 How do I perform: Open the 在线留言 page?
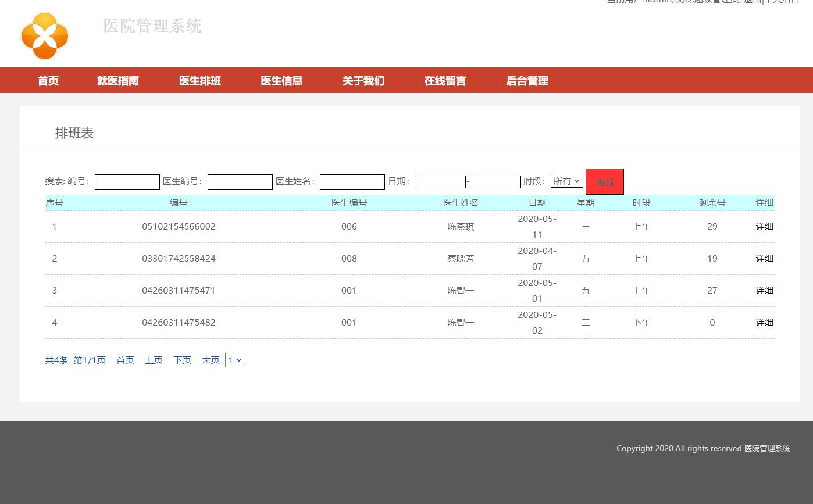[445, 81]
